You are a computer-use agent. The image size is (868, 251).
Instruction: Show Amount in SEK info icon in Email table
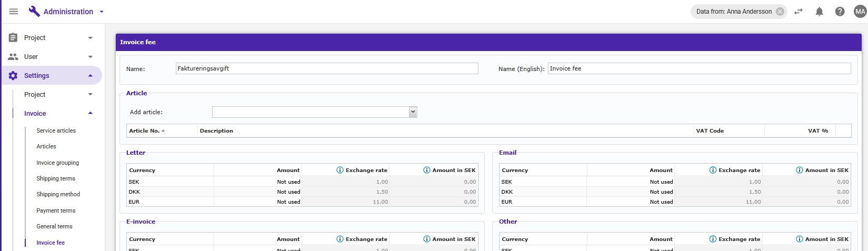[800, 170]
